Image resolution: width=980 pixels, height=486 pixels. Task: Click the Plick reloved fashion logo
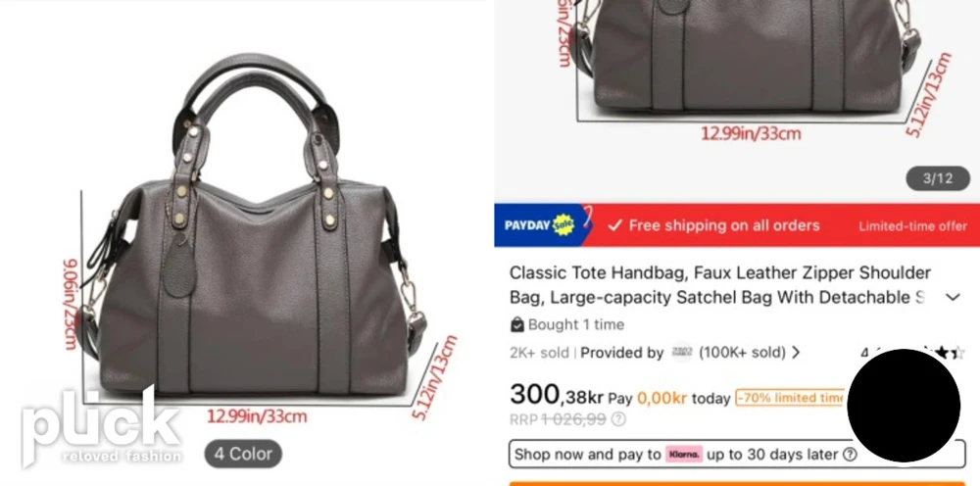click(x=101, y=426)
